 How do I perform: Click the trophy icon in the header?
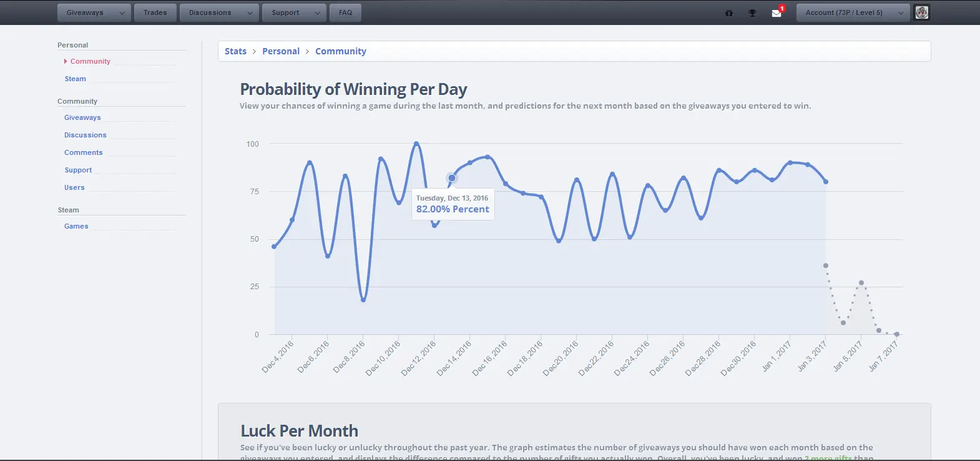[x=752, y=12]
